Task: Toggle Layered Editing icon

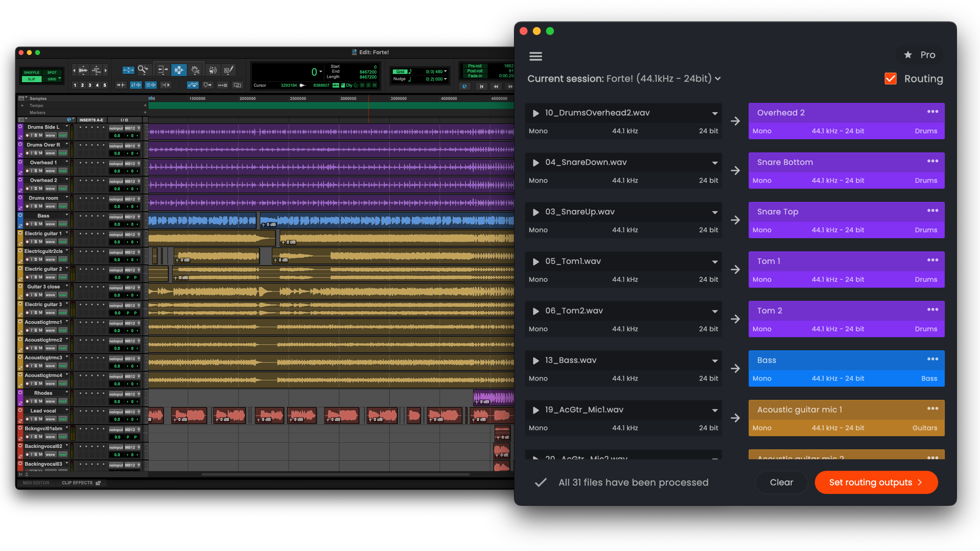Action: [x=237, y=85]
